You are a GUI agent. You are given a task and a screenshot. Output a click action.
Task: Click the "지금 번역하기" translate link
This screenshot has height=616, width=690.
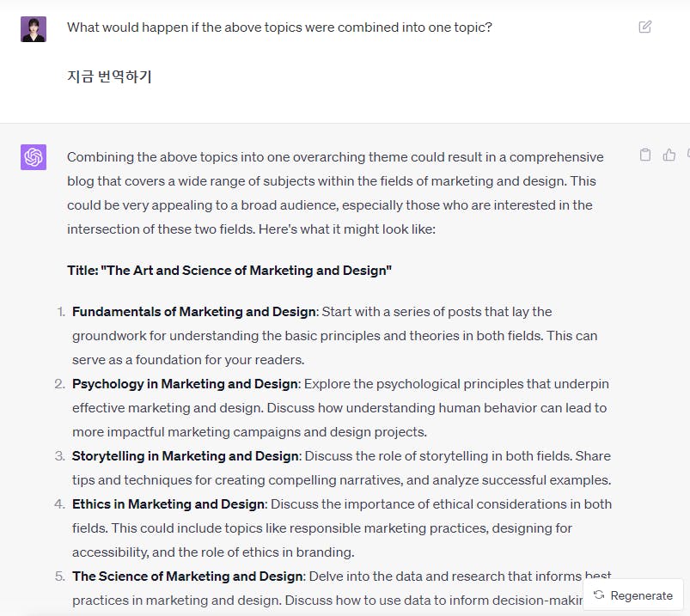click(109, 76)
